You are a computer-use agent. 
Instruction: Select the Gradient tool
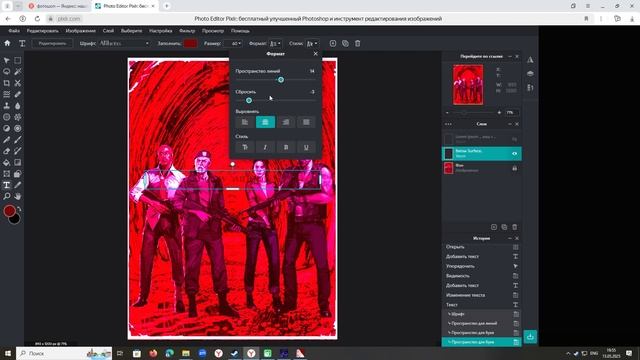click(18, 162)
